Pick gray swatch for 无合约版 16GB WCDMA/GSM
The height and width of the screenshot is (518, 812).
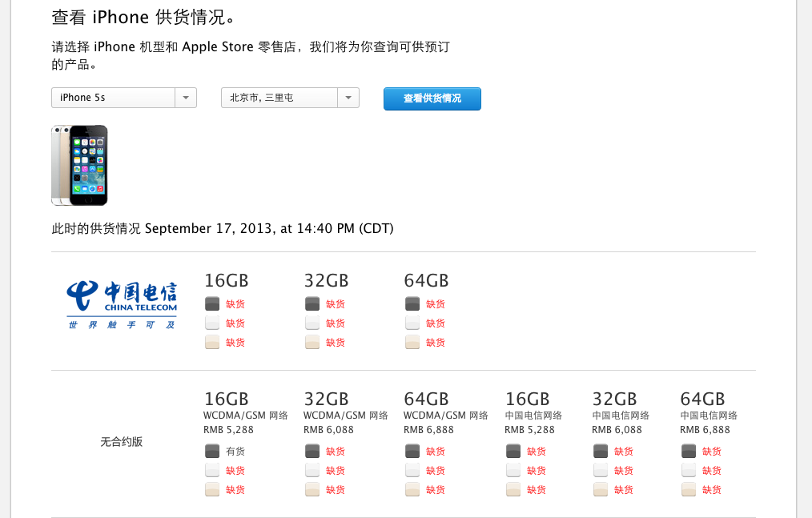click(x=212, y=452)
